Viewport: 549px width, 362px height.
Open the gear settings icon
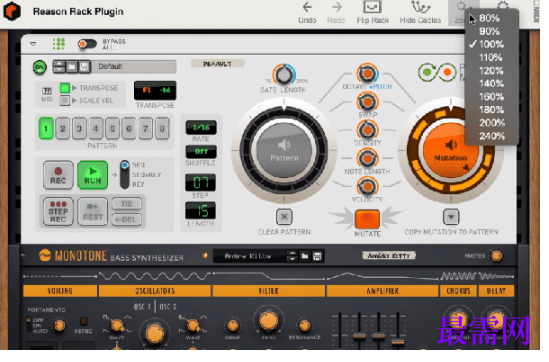(x=503, y=5)
